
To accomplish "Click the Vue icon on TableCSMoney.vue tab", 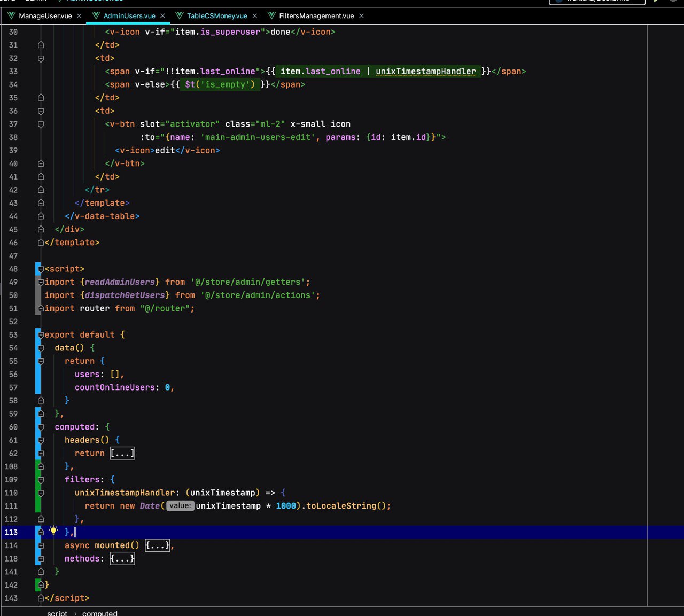I will coord(180,15).
